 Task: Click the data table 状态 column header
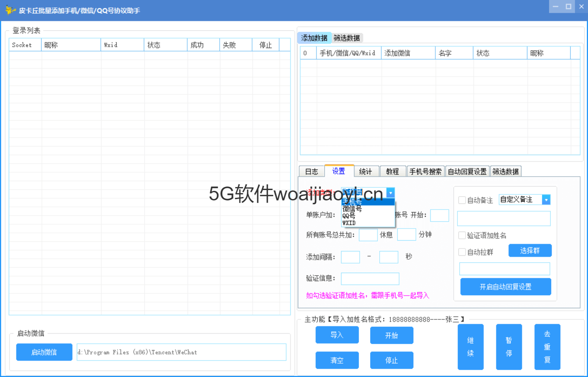(500, 53)
